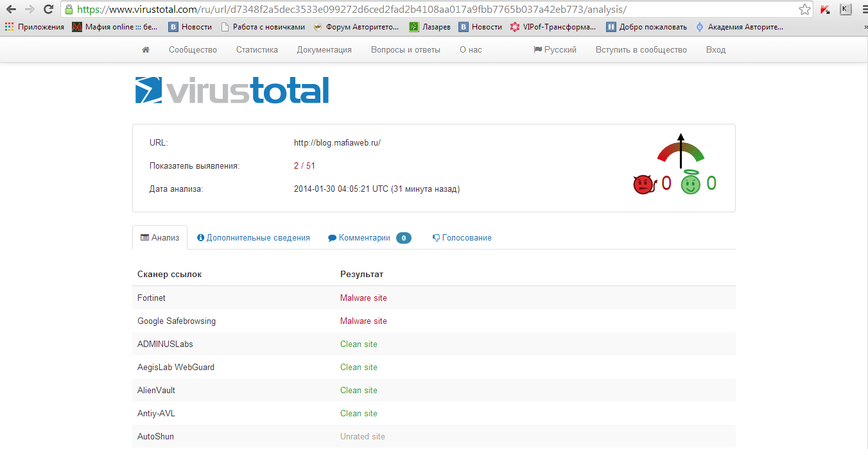Switch to the Дополнительные сведения tab
This screenshot has width=868, height=449.
tap(254, 238)
